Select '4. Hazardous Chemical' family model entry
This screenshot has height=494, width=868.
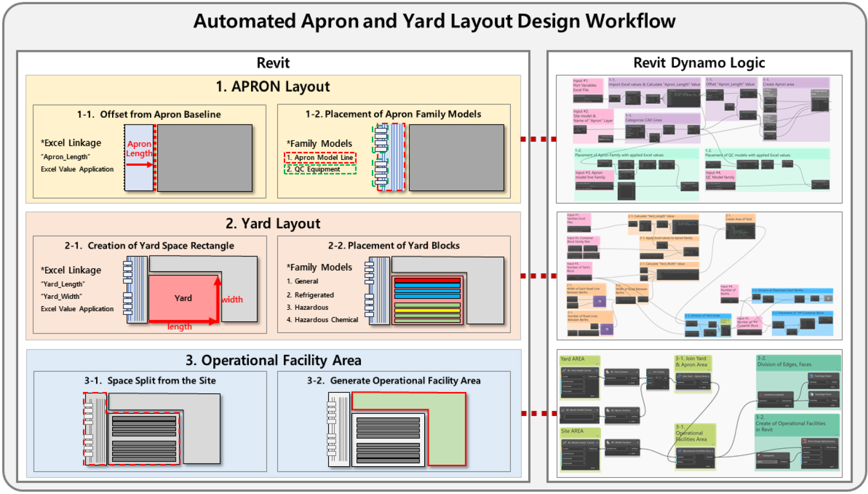coord(323,320)
